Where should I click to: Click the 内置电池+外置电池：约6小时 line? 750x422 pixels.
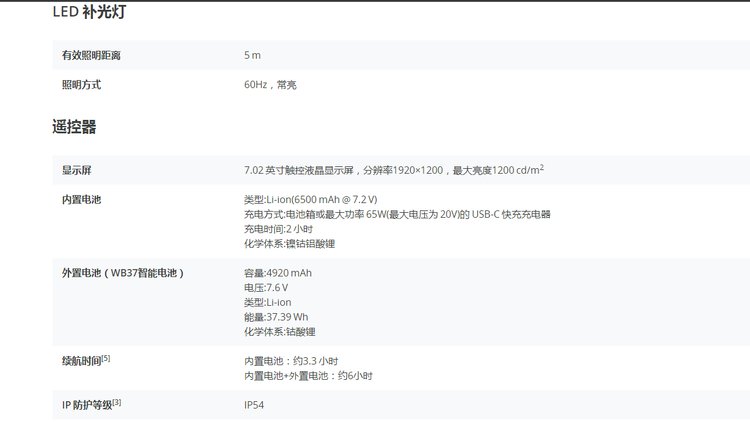(x=308, y=375)
